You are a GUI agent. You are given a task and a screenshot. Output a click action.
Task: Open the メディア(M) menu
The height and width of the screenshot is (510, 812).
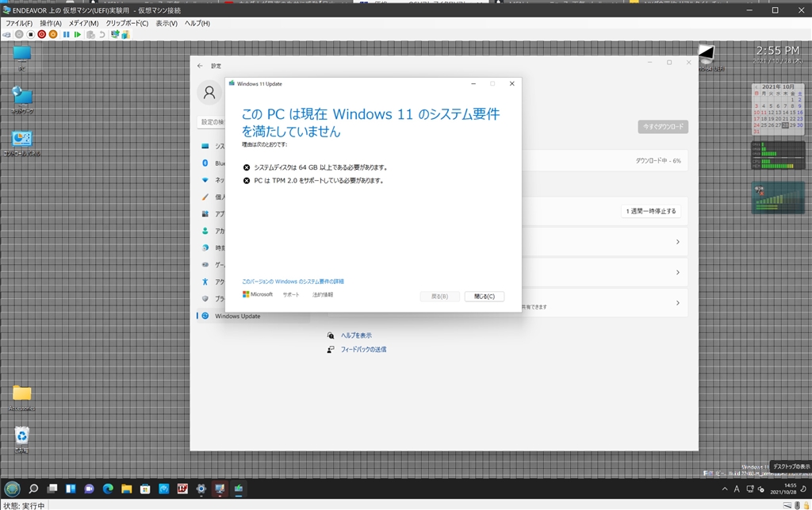click(83, 23)
